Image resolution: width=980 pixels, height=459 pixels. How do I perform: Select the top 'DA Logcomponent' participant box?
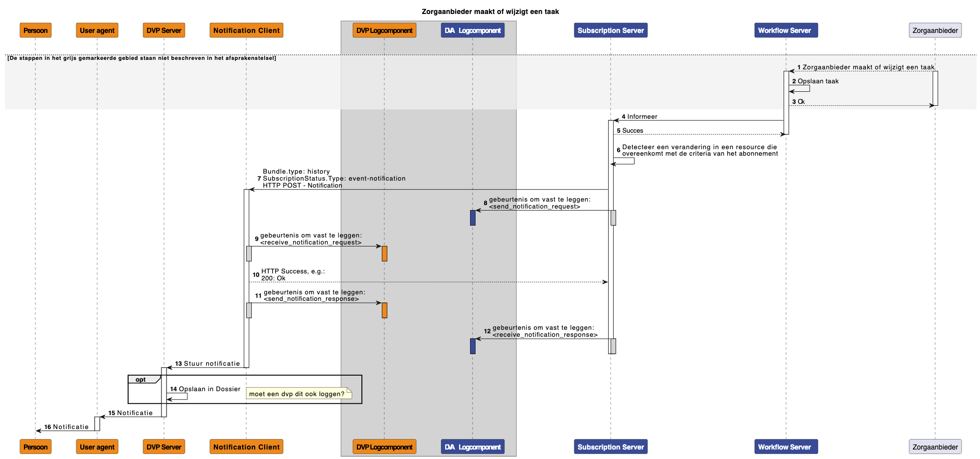click(473, 30)
